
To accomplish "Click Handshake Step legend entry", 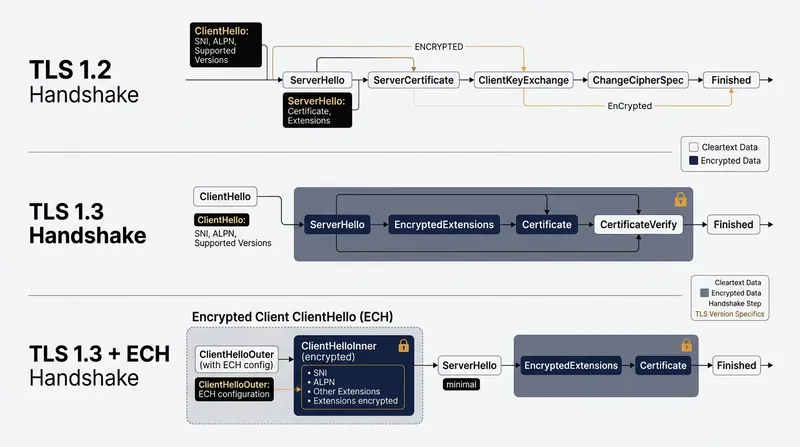I will 735,303.
